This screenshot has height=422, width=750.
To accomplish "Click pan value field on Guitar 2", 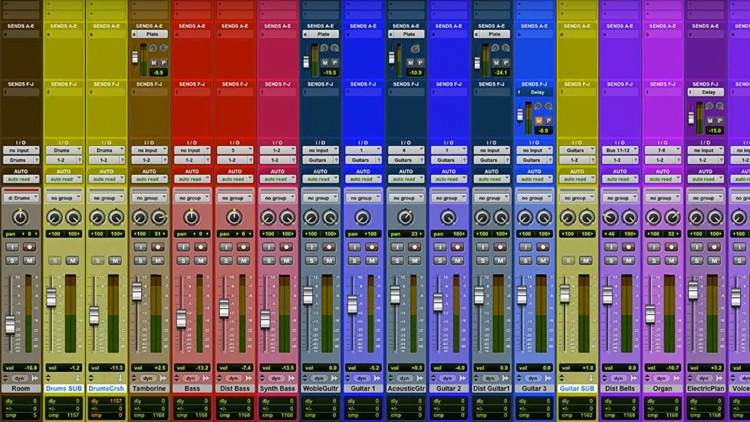I will pyautogui.click(x=449, y=234).
